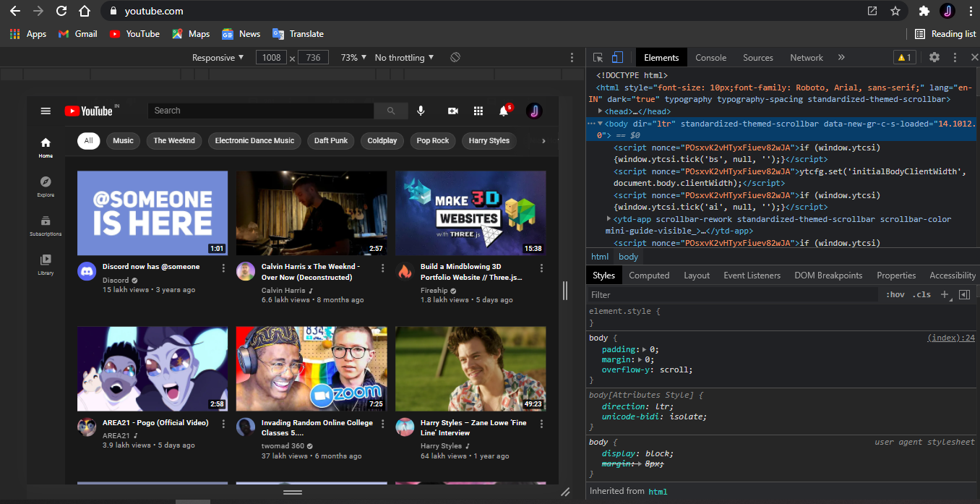980x504 pixels.
Task: Open options for AREA21 Pogo video
Action: click(223, 424)
